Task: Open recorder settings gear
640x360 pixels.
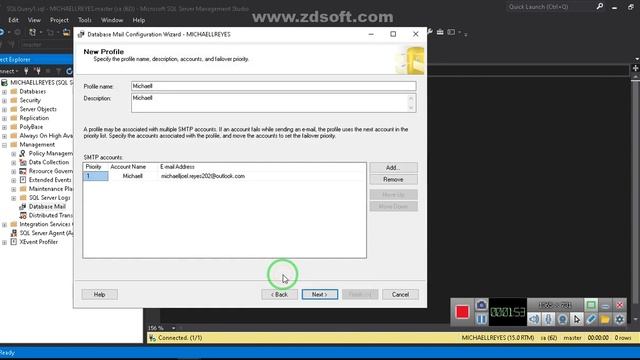Action: (x=620, y=319)
